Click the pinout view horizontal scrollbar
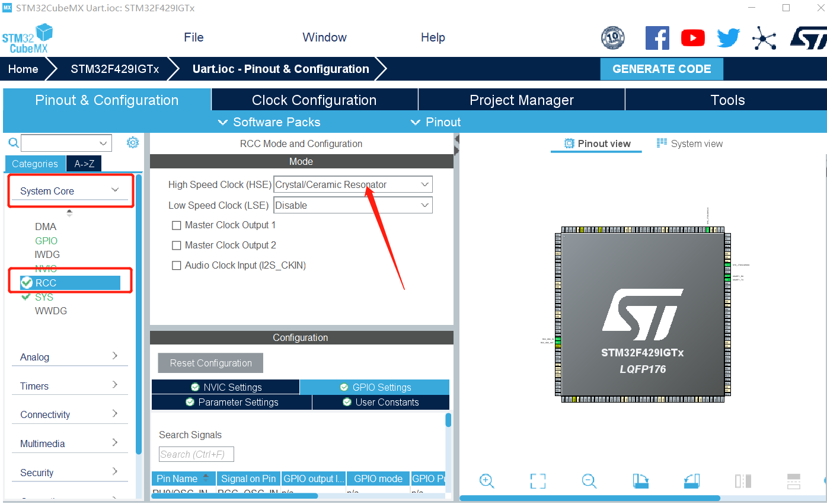827x504 pixels. click(x=590, y=498)
